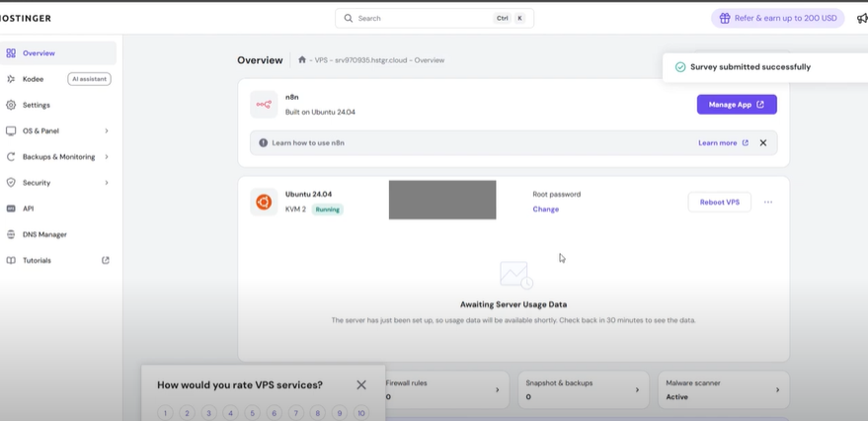Select rating 6 in survey
868x421 pixels.
point(274,413)
